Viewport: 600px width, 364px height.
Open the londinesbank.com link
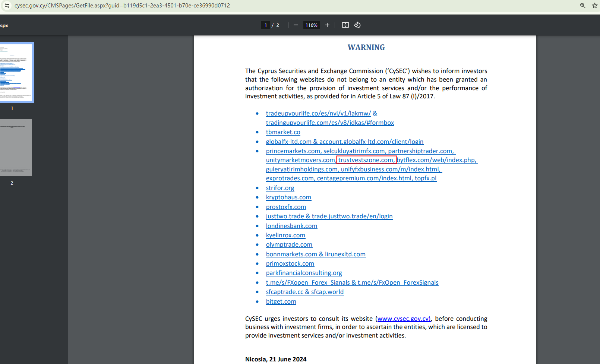coord(291,226)
